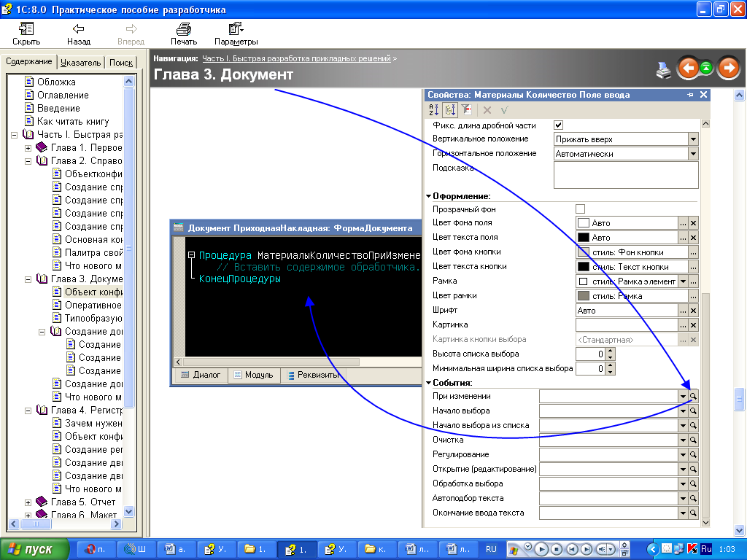The image size is (747, 560).
Task: Switch to the Указатель tab
Action: [x=80, y=63]
